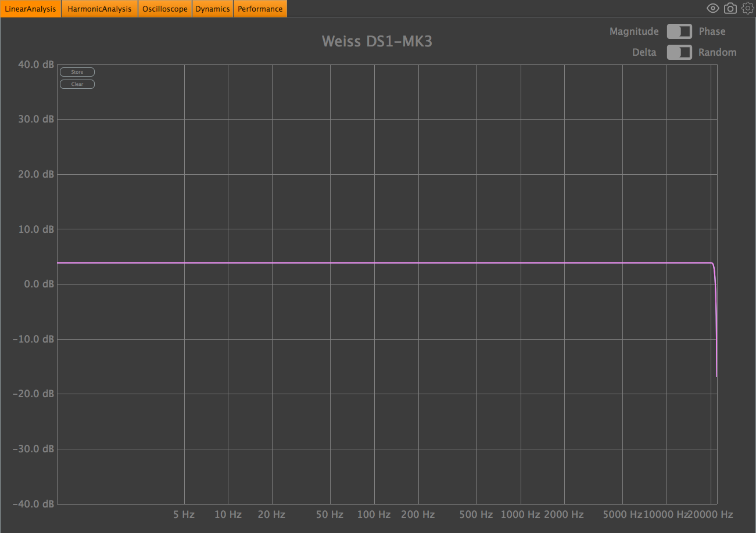Screen dimensions: 756x533
Task: Click the 1000 Hz axis label
Action: [520, 514]
